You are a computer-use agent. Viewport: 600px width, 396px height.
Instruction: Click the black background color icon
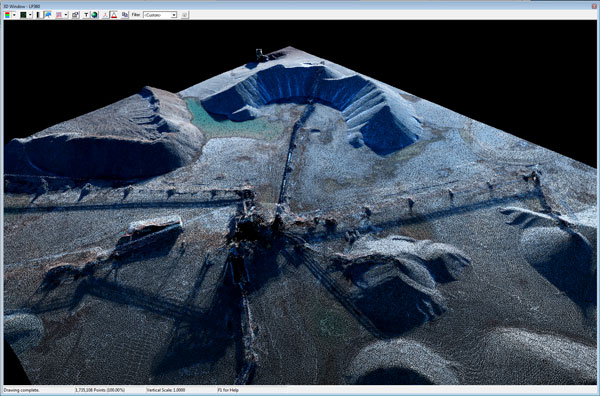pos(23,15)
